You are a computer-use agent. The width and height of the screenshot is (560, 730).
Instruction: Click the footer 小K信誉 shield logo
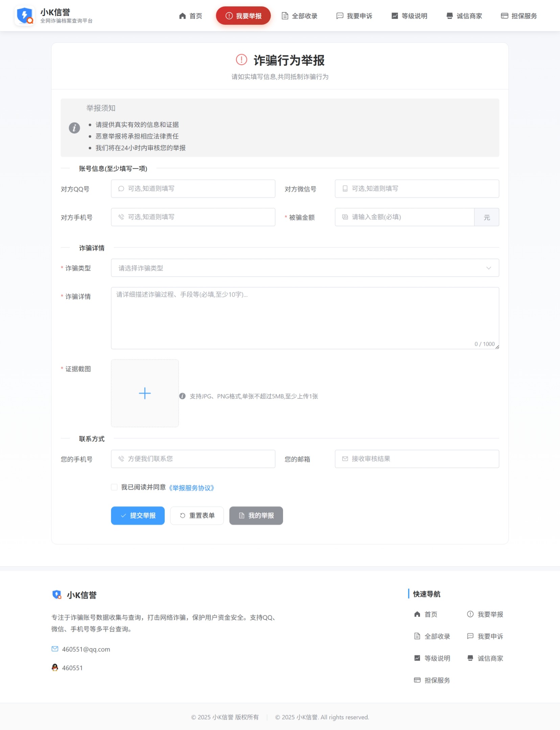pyautogui.click(x=57, y=595)
